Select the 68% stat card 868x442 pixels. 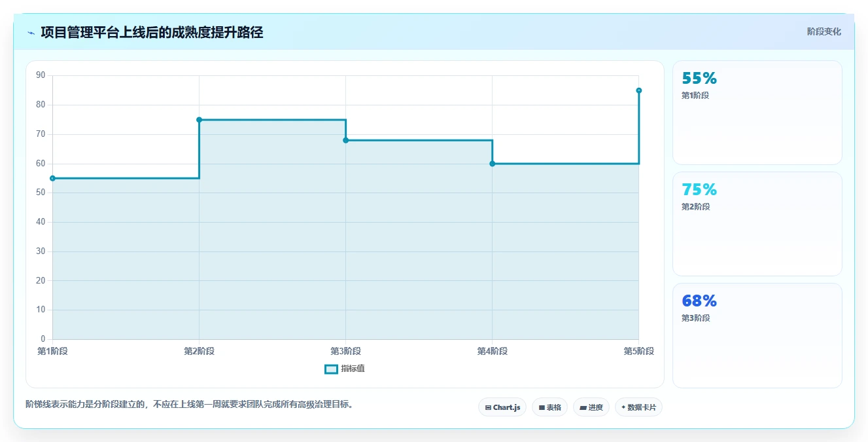click(757, 335)
